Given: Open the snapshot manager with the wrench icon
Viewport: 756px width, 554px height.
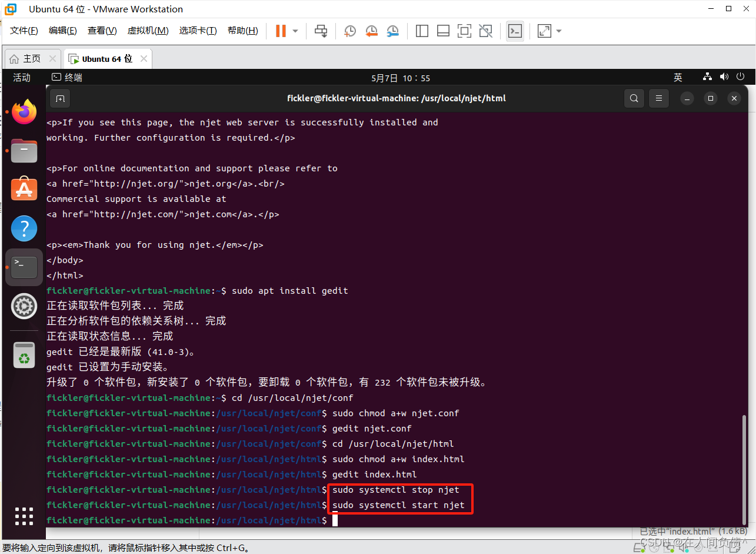Looking at the screenshot, I should pyautogui.click(x=392, y=31).
